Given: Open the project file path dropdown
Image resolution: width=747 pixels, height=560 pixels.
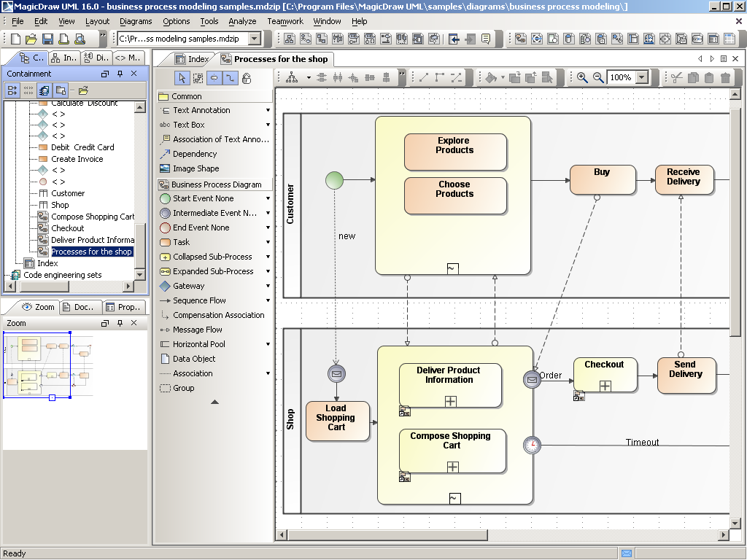Looking at the screenshot, I should click(x=255, y=39).
